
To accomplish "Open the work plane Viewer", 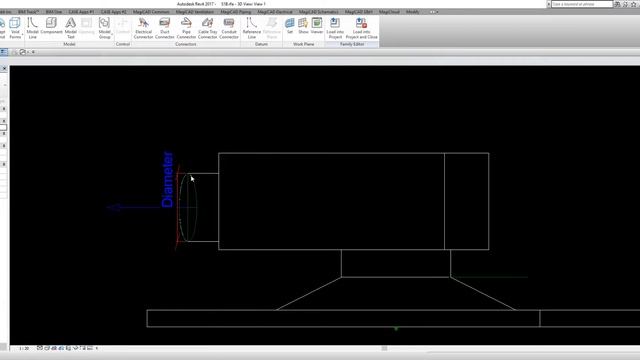I will click(317, 26).
